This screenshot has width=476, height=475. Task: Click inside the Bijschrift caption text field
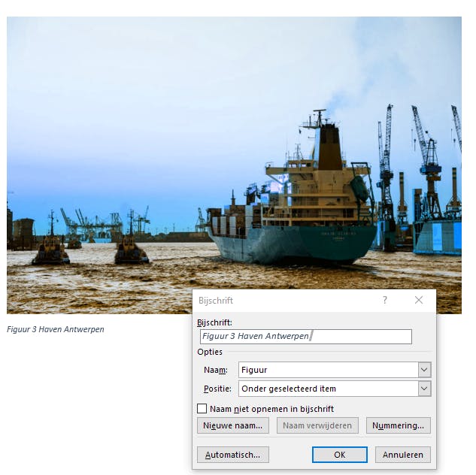point(306,337)
